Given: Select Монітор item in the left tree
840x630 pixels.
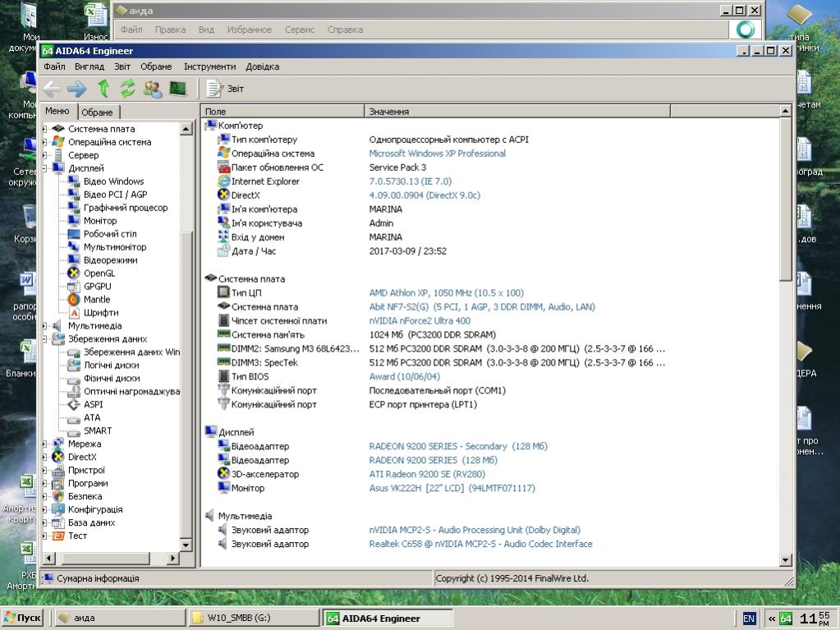Looking at the screenshot, I should coord(100,221).
